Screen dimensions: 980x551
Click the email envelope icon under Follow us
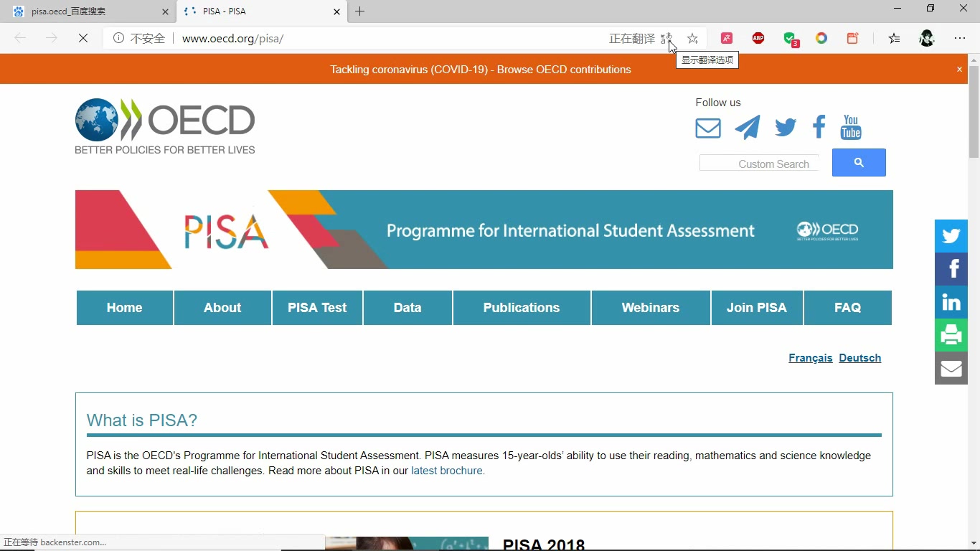pos(708,128)
